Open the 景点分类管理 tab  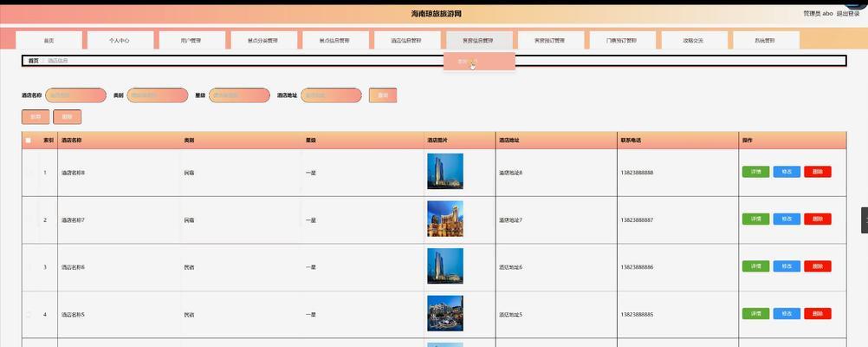tap(263, 41)
